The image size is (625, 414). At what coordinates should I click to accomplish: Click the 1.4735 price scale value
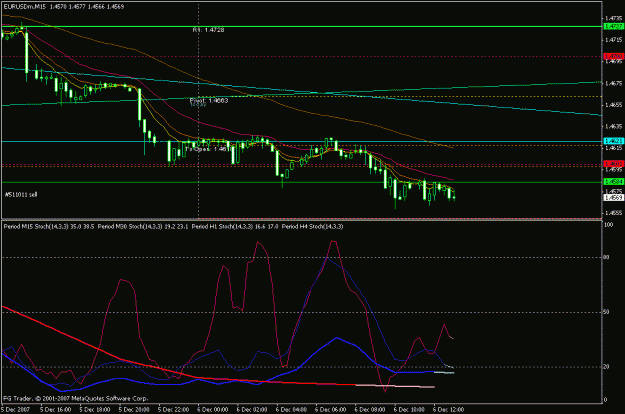(x=613, y=18)
